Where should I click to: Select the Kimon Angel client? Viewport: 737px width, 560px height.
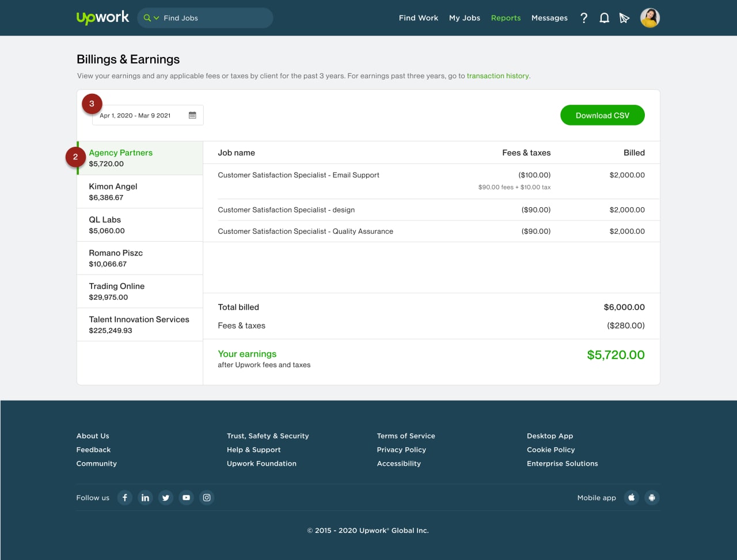click(140, 192)
